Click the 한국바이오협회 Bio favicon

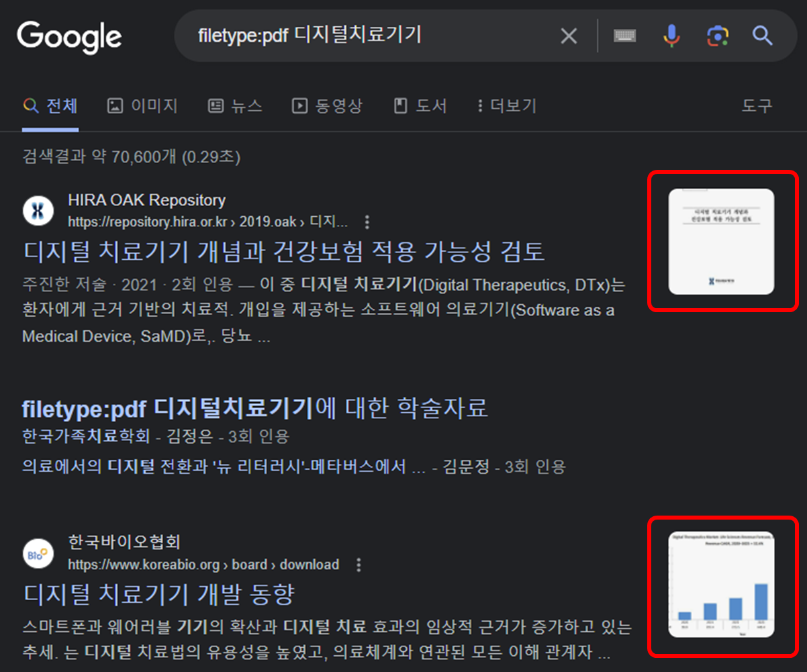point(38,554)
